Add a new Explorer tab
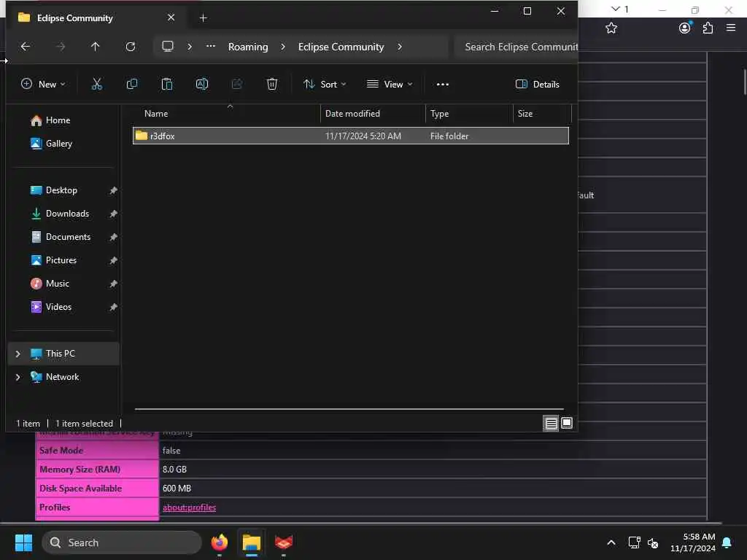The width and height of the screenshot is (747, 560). coord(203,18)
